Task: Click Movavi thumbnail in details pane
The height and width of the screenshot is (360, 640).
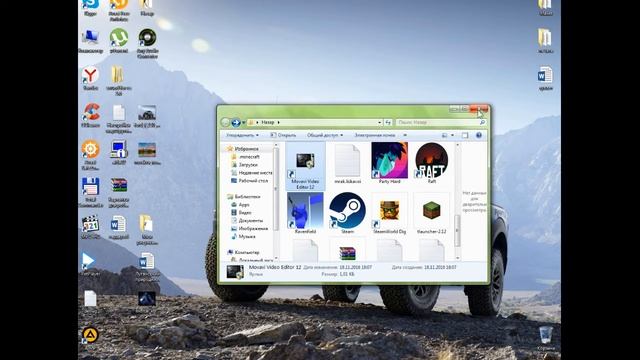Action: pos(235,271)
